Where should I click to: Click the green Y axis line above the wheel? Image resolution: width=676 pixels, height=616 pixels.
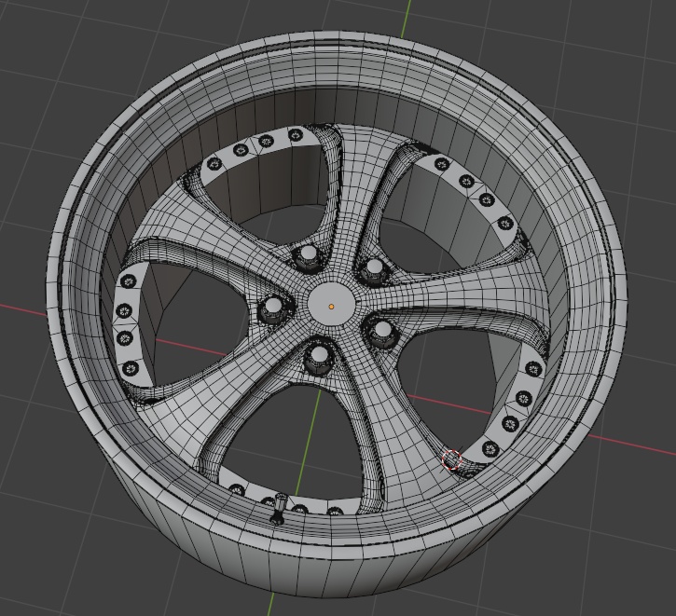point(404,17)
